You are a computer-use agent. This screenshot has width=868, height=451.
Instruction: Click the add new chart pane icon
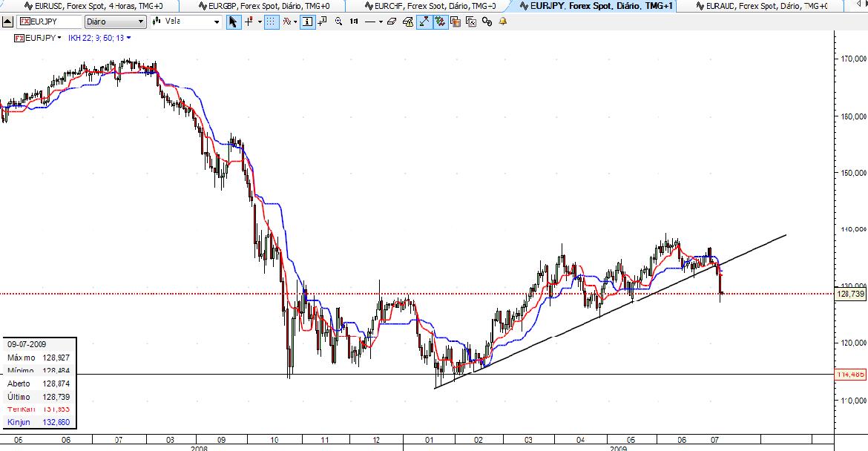[x=322, y=21]
